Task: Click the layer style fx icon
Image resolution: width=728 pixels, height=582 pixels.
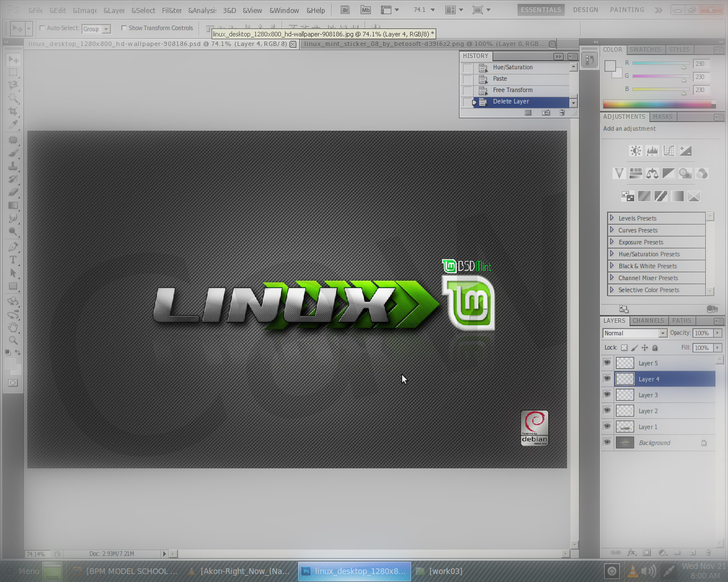Action: [631, 552]
